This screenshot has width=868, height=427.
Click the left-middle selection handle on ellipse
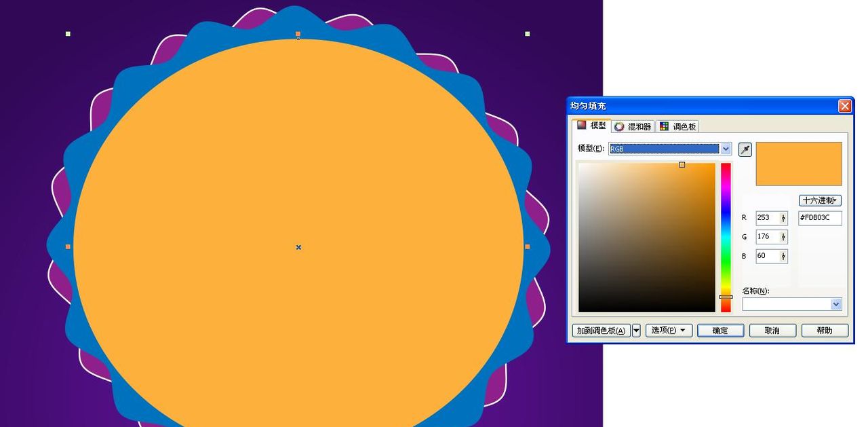[x=68, y=247]
